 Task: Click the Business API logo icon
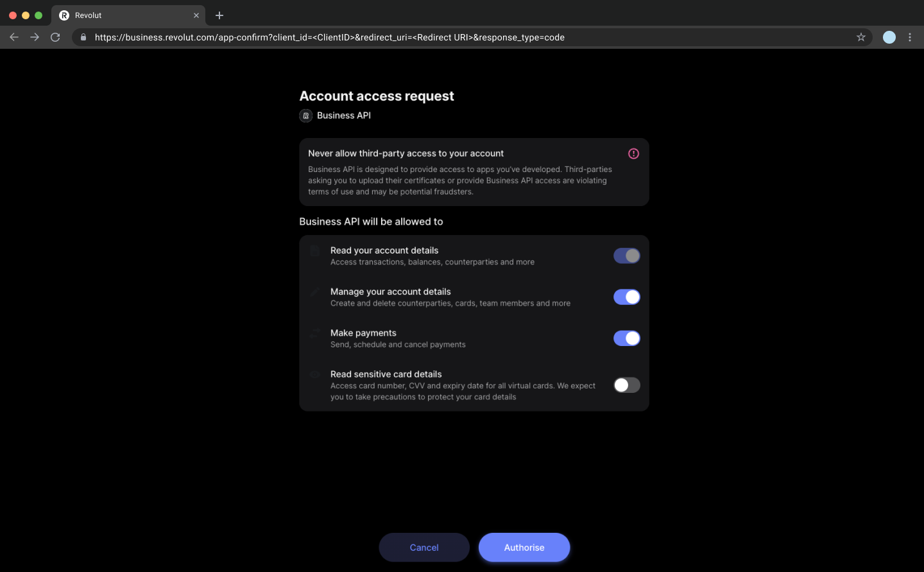point(306,116)
